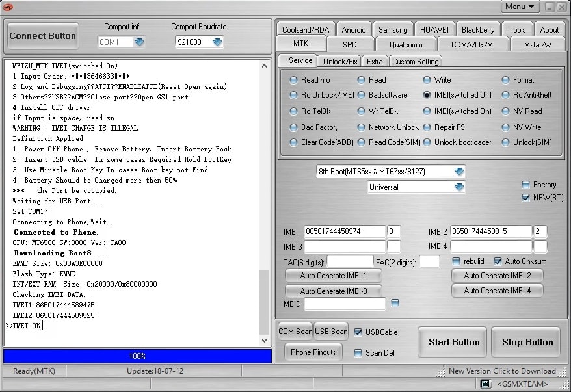Open the Tools tab
This screenshot has height=392, width=571.
pyautogui.click(x=517, y=29)
